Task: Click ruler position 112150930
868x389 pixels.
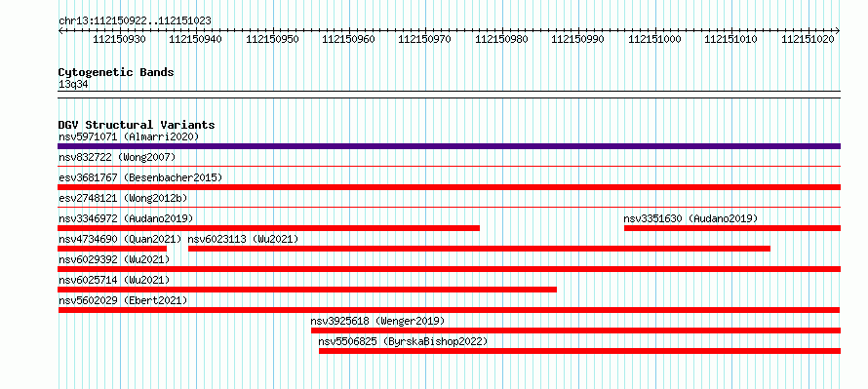Action: tap(120, 39)
